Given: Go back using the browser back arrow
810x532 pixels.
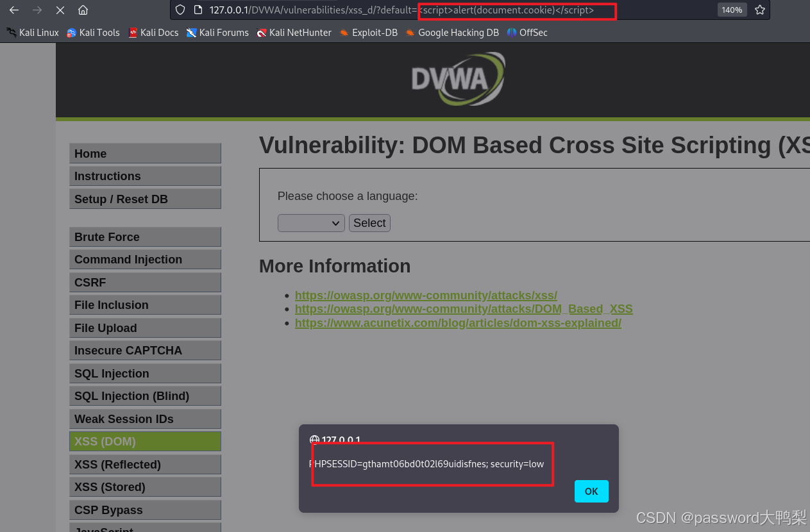Looking at the screenshot, I should click(x=14, y=10).
